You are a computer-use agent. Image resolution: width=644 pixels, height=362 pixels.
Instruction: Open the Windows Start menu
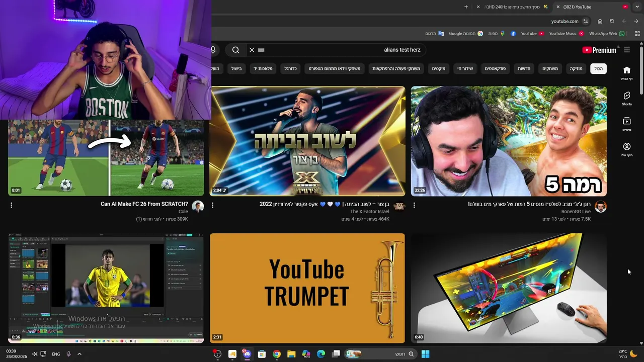(x=425, y=354)
